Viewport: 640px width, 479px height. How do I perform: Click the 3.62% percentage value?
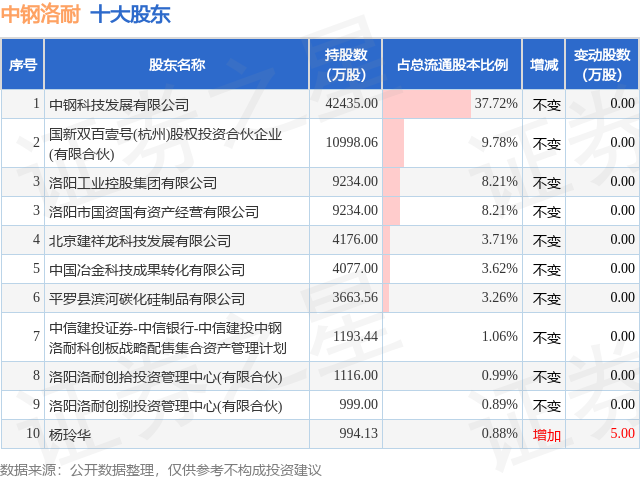point(500,268)
